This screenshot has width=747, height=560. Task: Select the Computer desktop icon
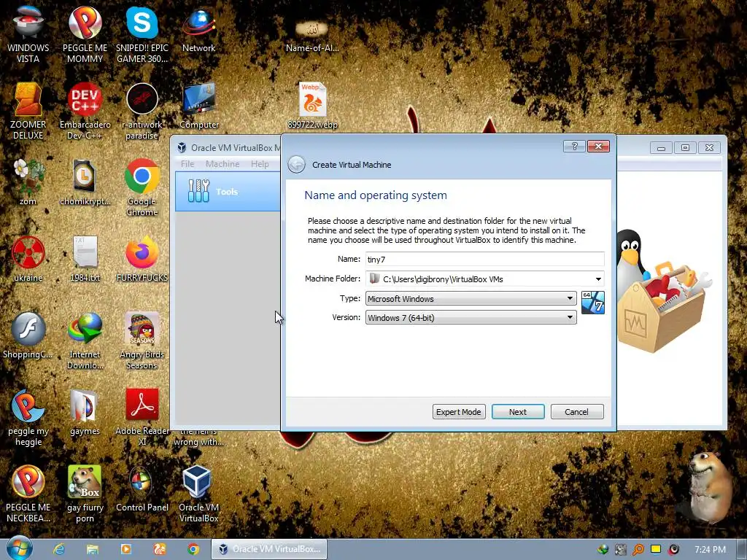point(198,106)
